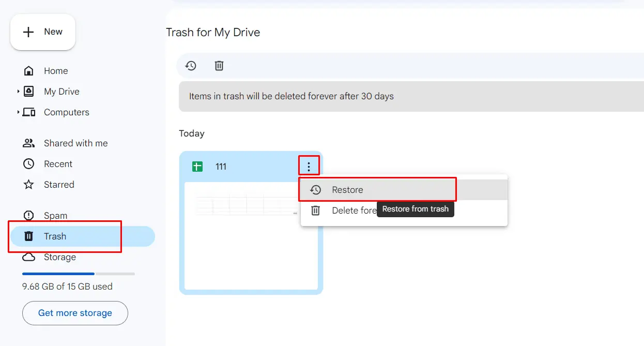Click the Restore icon inside the context menu

click(x=315, y=189)
